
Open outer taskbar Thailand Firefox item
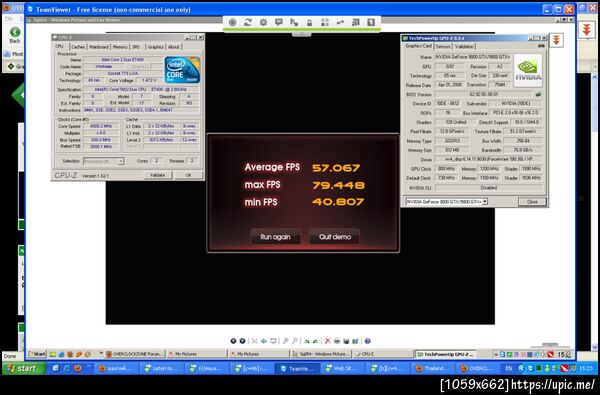pyautogui.click(x=434, y=368)
